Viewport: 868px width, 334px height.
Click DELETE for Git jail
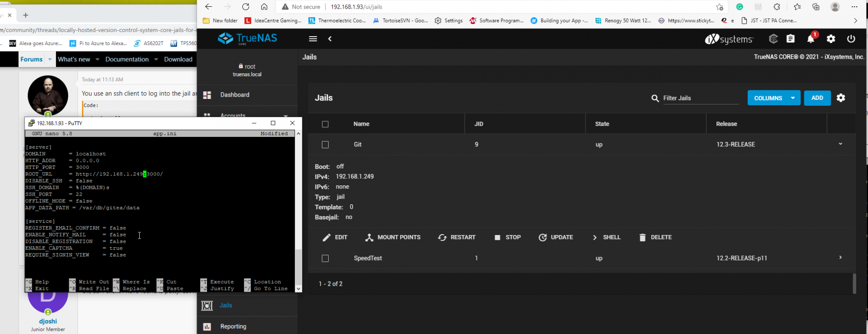[x=655, y=237]
